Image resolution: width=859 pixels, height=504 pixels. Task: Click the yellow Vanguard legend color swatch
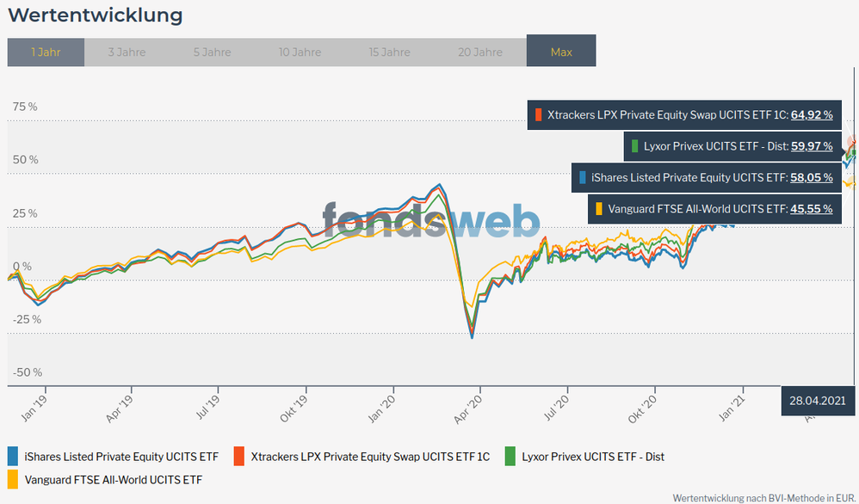[13, 479]
